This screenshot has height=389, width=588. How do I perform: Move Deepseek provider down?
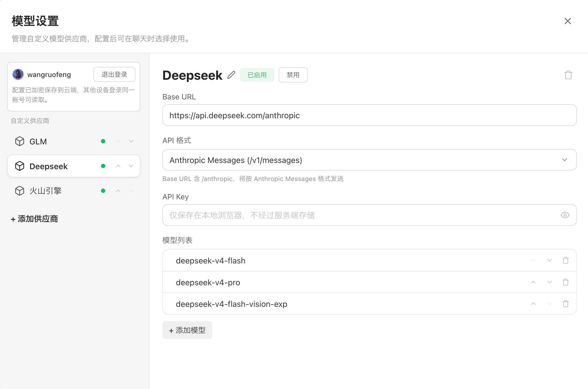pos(131,166)
